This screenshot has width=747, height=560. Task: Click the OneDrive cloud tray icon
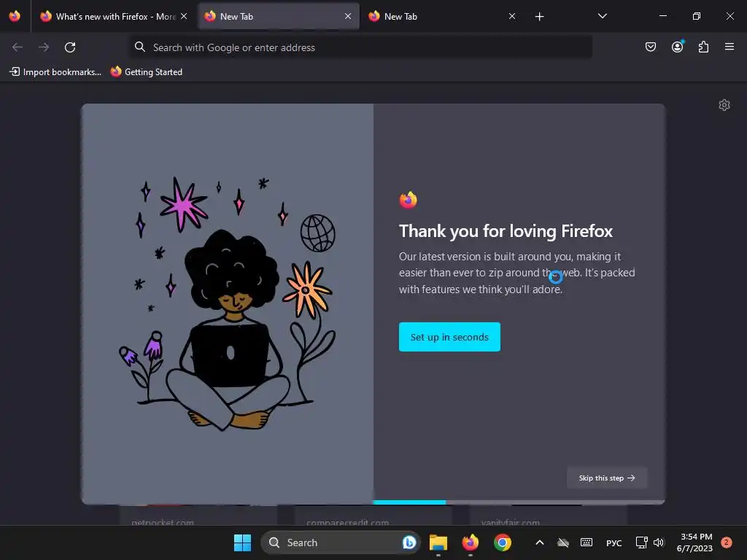click(562, 542)
